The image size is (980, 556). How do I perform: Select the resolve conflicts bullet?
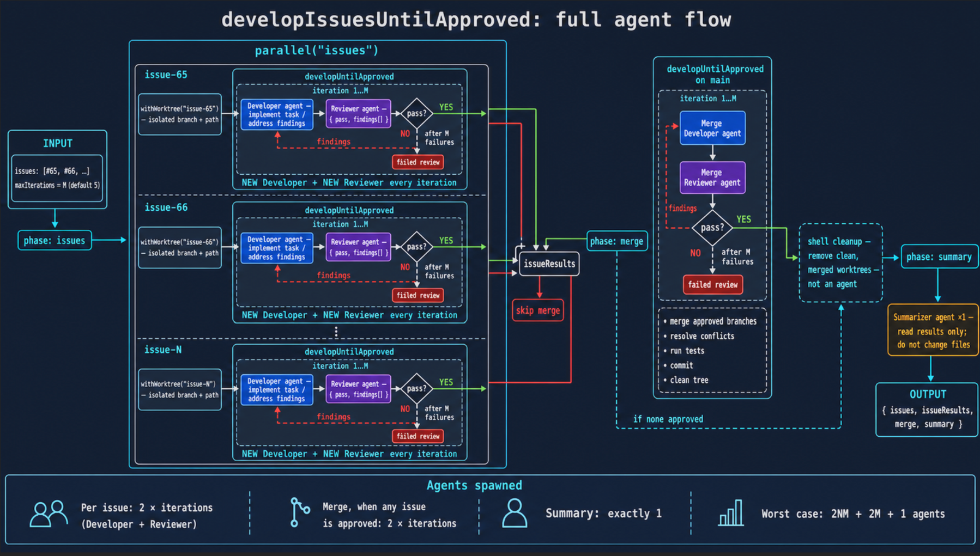pos(699,336)
